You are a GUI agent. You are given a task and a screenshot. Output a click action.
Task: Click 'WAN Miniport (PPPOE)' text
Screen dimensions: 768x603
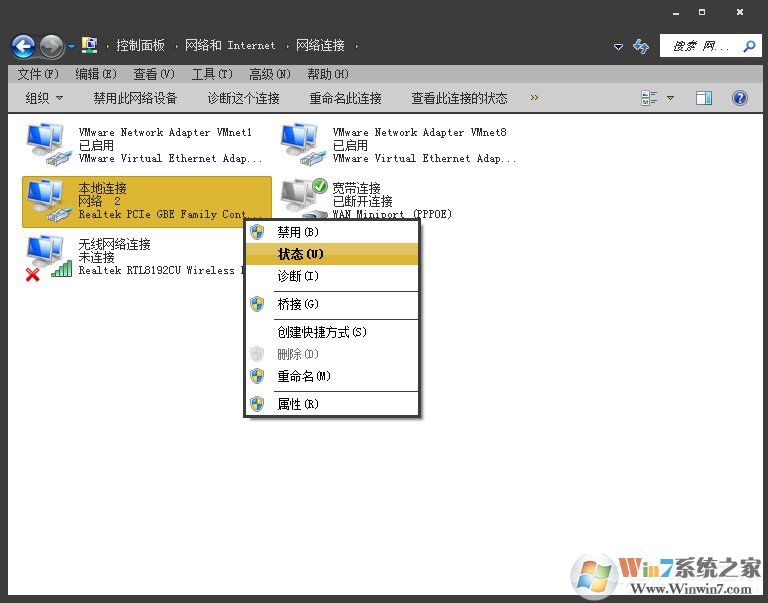(x=392, y=214)
